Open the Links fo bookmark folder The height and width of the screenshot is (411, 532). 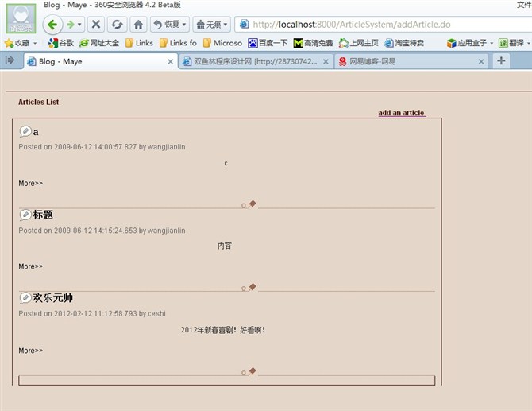tap(178, 43)
